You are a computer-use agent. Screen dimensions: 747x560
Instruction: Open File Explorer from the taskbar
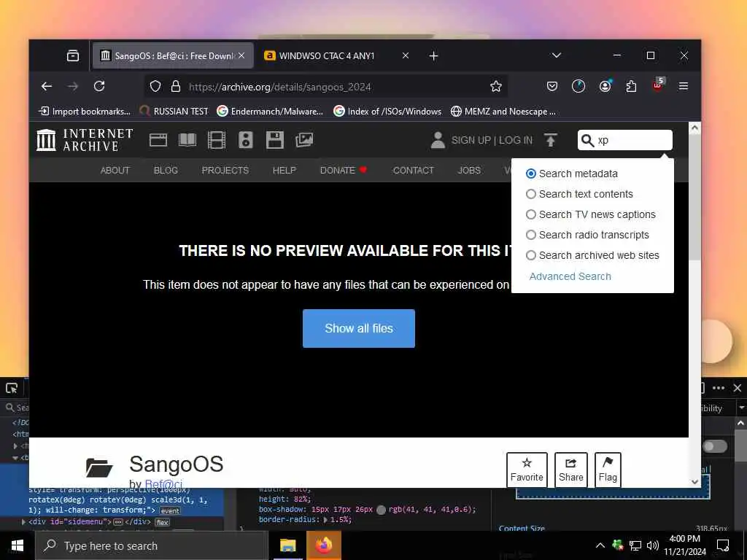(x=287, y=545)
